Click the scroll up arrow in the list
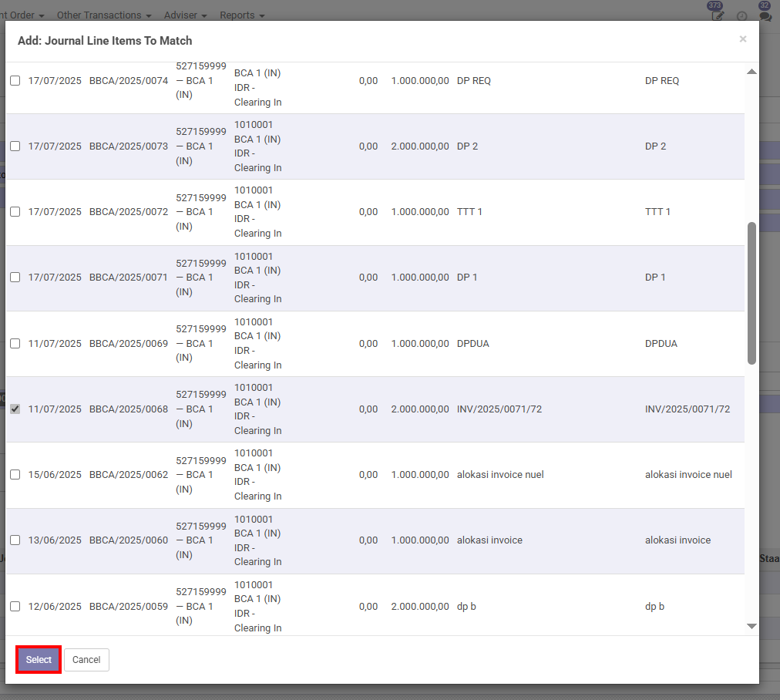Screen dimensions: 780x700 point(751,72)
